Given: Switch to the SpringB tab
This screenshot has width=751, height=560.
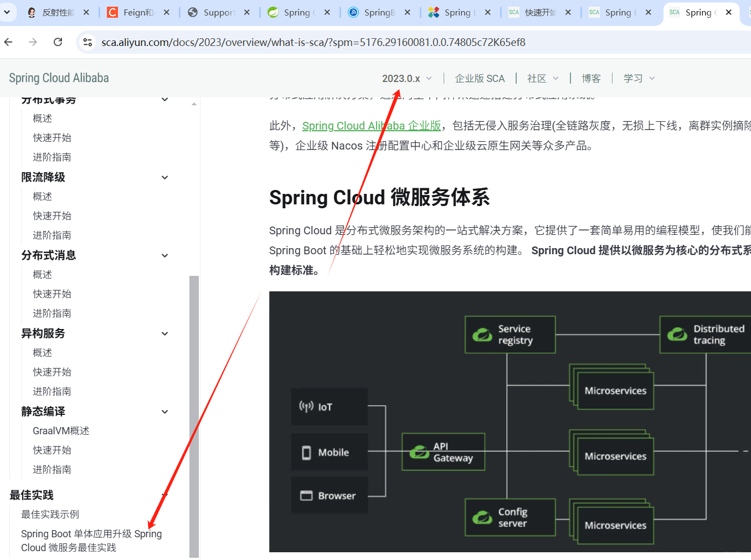Looking at the screenshot, I should (379, 12).
